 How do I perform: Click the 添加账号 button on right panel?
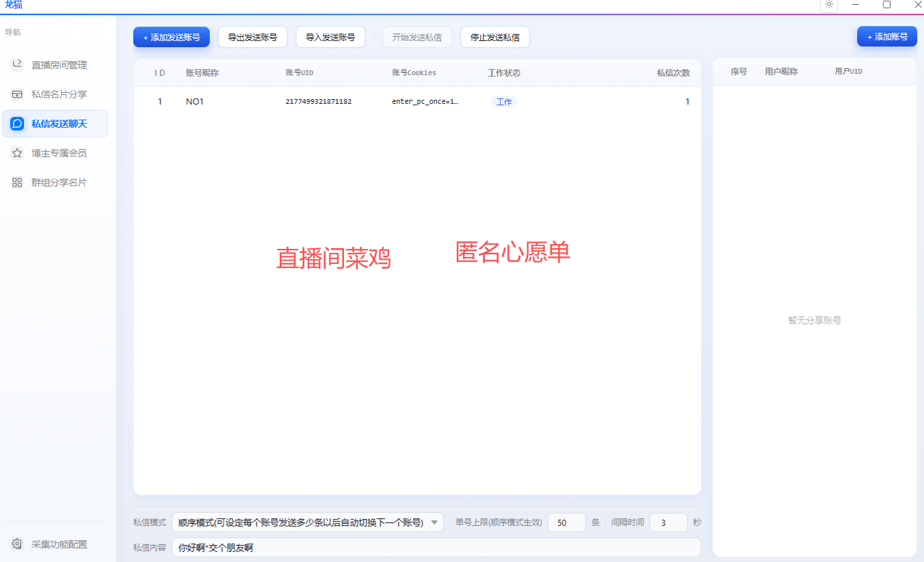click(887, 37)
